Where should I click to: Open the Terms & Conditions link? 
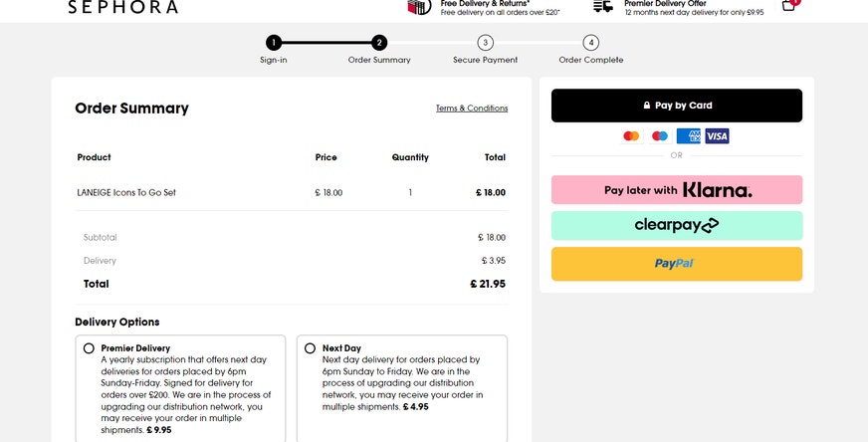[x=472, y=108]
